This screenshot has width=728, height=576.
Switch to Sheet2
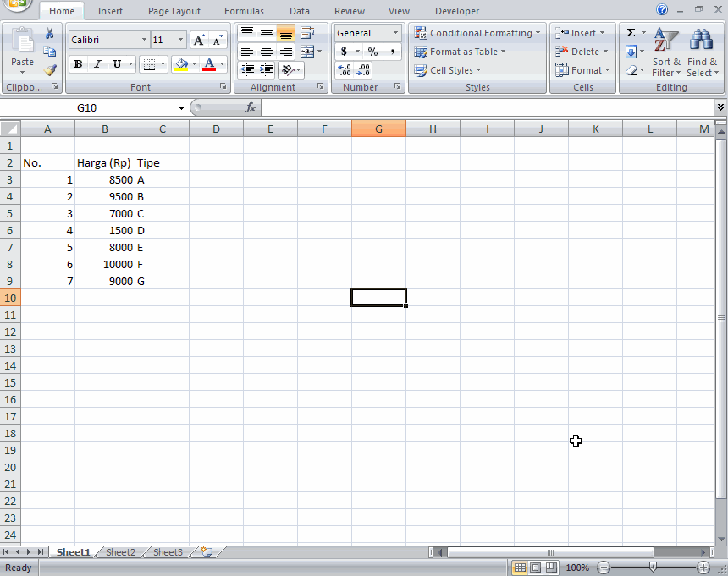click(x=119, y=551)
